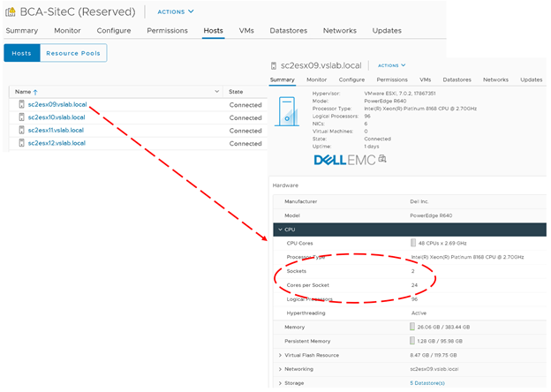The image size is (551, 392).
Task: Click the Hyperthreading Active value
Action: [x=419, y=313]
